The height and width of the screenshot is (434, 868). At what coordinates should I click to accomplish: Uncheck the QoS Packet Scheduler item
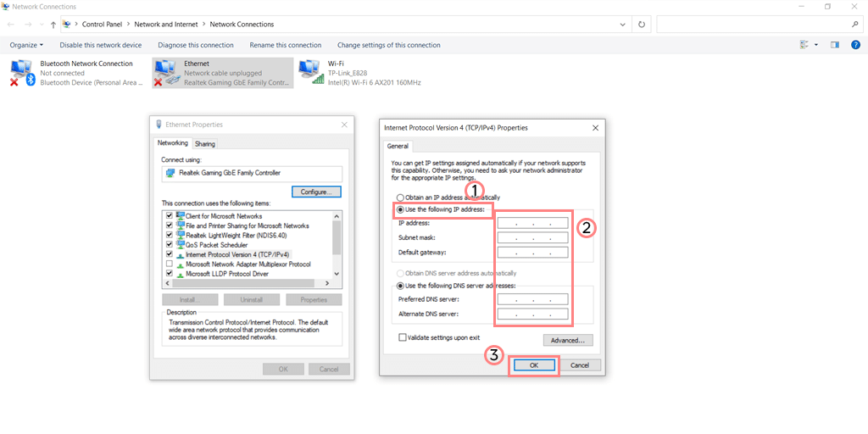(x=170, y=245)
